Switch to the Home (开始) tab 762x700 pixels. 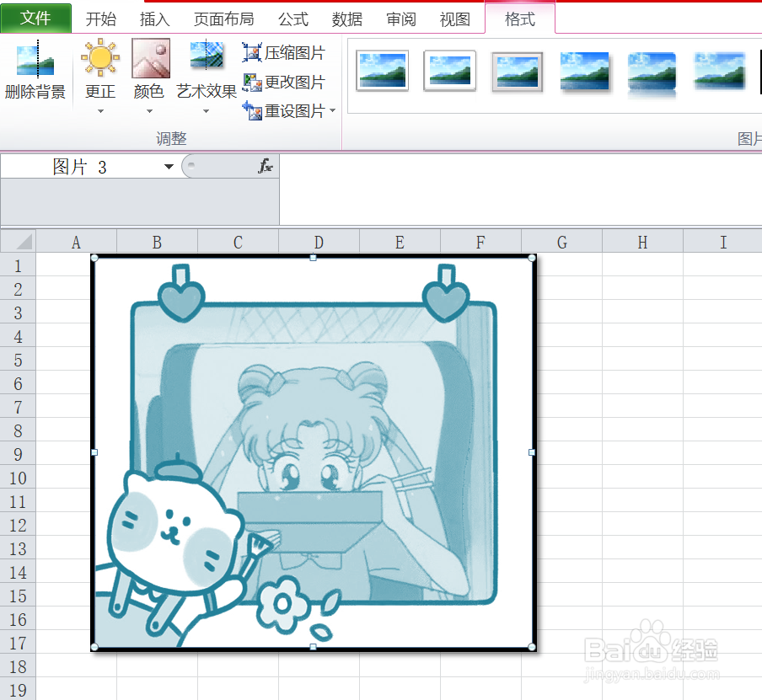coord(100,19)
